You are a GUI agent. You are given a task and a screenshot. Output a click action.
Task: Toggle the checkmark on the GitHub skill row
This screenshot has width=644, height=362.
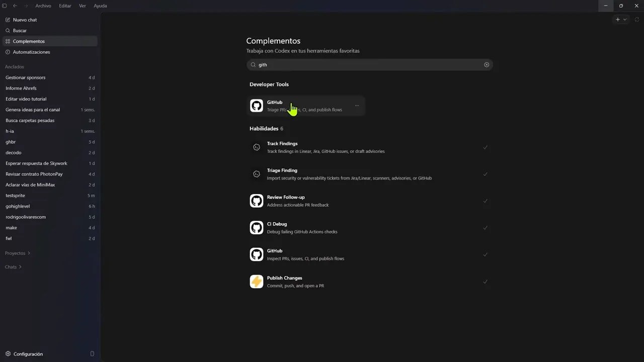(x=485, y=254)
